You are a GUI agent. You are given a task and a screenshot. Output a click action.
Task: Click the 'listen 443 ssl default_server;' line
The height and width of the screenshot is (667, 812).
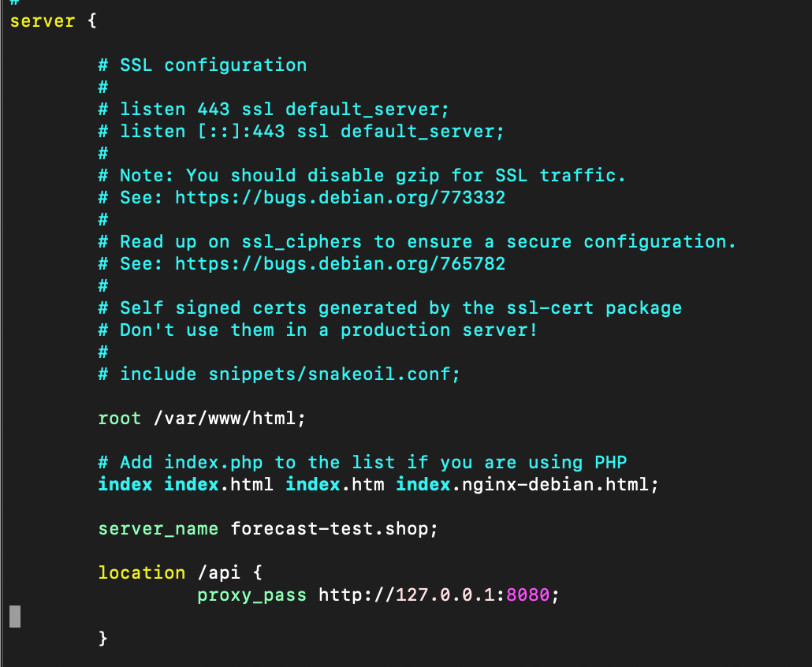274,110
